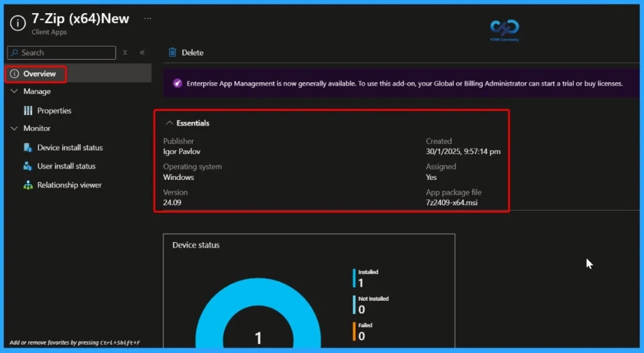
Task: Click the Publisher field label
Action: pyautogui.click(x=178, y=141)
